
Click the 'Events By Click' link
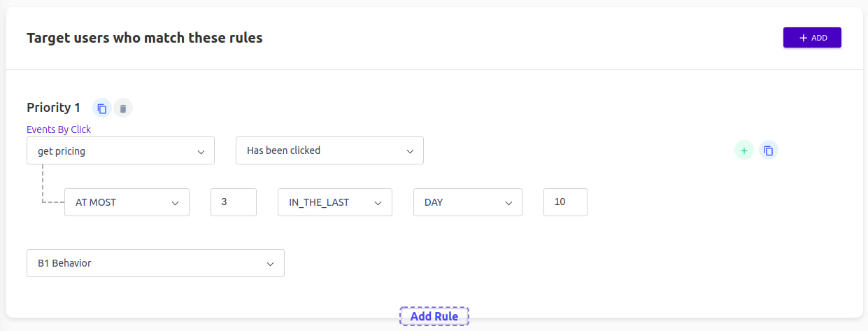pyautogui.click(x=59, y=129)
